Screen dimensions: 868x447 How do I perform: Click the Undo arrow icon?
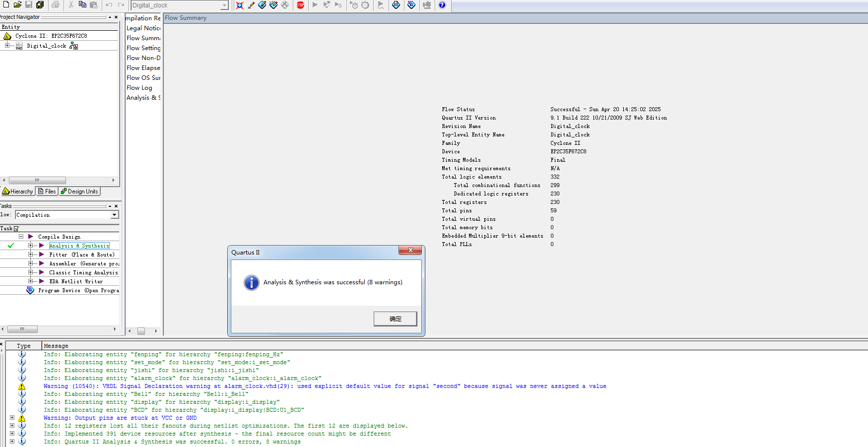[x=109, y=5]
